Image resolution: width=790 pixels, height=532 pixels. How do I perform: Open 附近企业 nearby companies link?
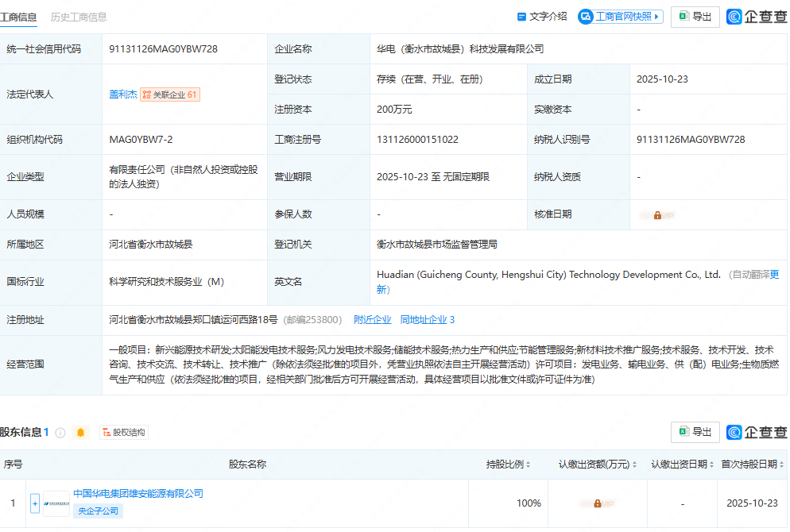point(372,320)
